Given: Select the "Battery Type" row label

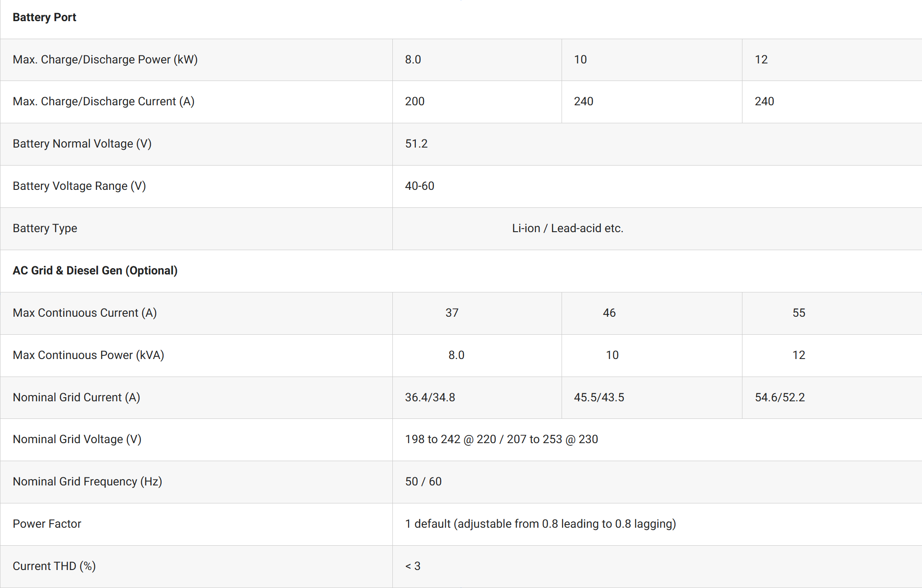Looking at the screenshot, I should click(45, 229).
